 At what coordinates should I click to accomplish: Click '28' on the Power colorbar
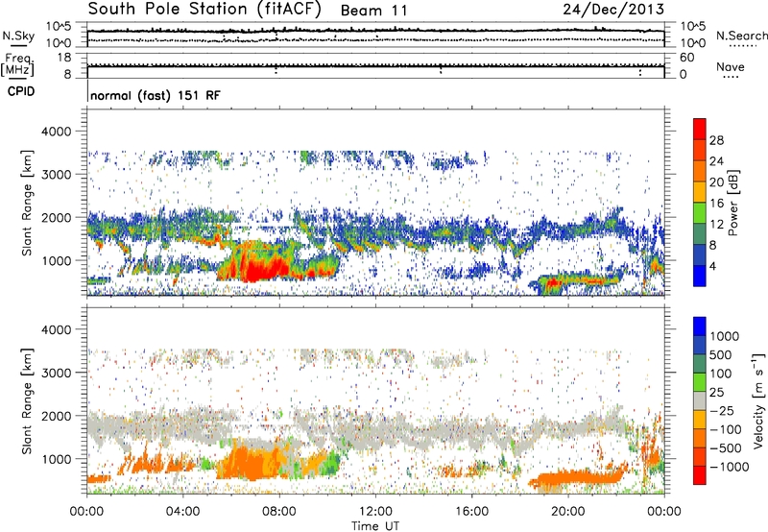(716, 140)
